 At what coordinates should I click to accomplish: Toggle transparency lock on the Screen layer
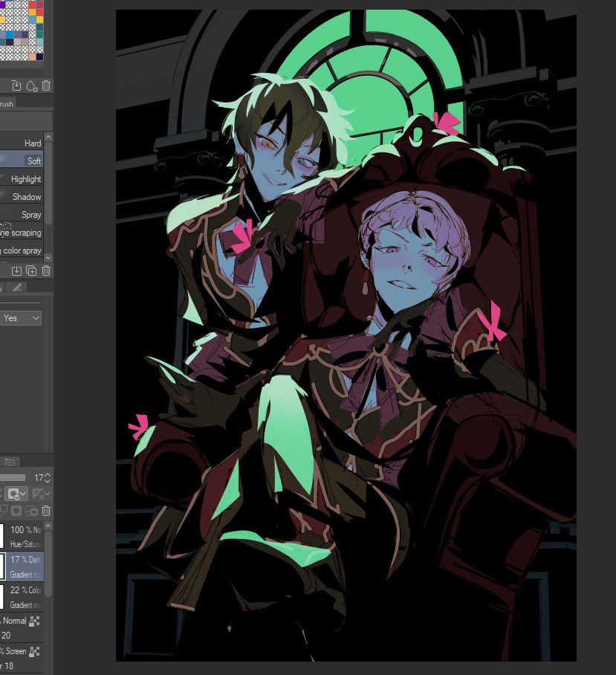point(34,651)
